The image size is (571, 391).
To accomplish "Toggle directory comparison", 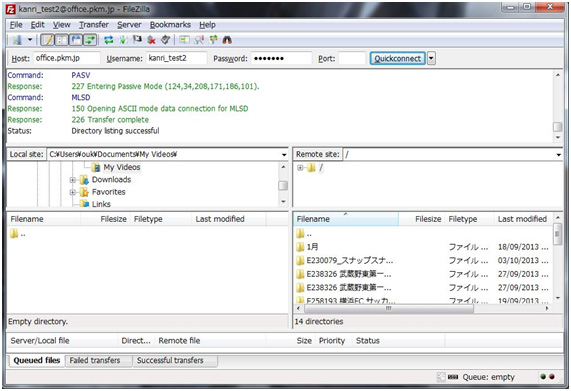I will point(199,40).
